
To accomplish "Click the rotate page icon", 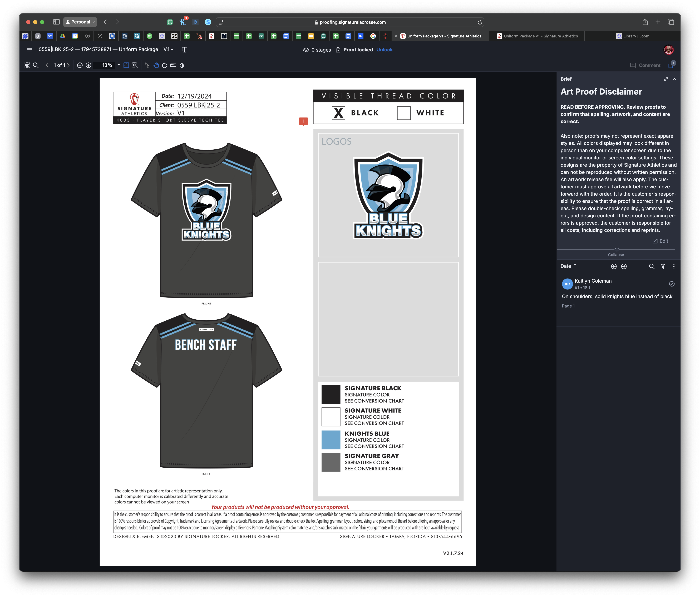I will click(x=165, y=65).
